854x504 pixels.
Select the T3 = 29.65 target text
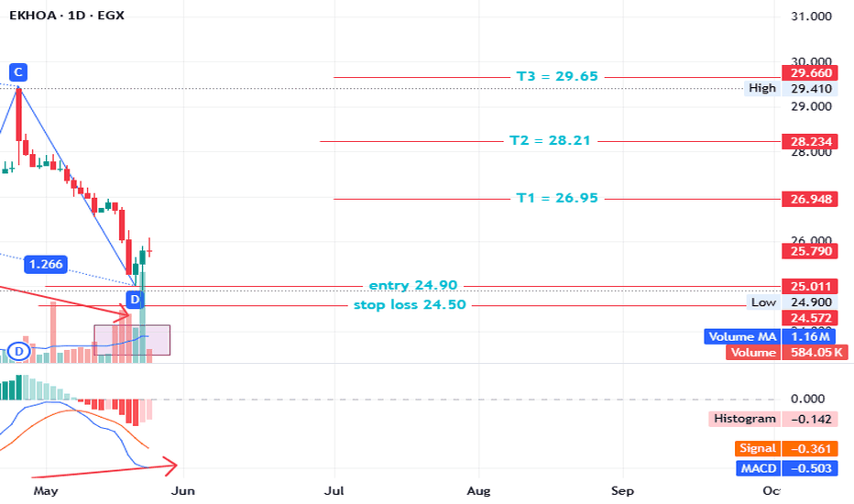pos(556,76)
